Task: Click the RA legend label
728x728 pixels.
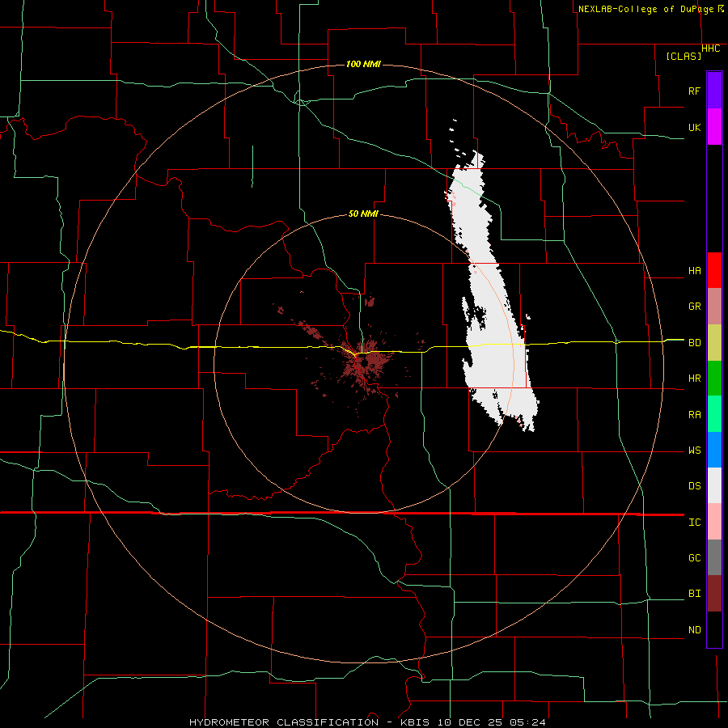Action: coord(694,415)
